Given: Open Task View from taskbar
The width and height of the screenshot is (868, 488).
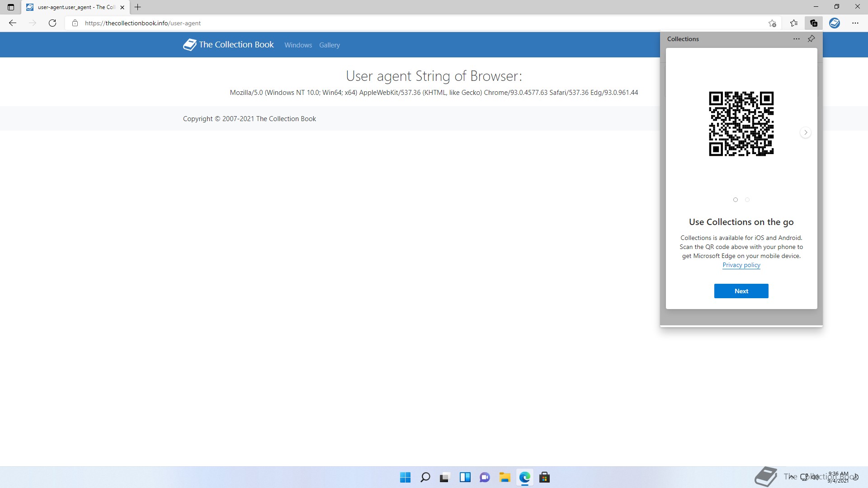Looking at the screenshot, I should (x=445, y=477).
